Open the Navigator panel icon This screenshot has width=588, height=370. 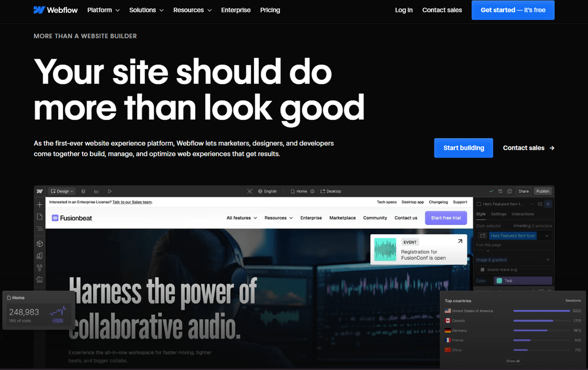[x=39, y=228]
